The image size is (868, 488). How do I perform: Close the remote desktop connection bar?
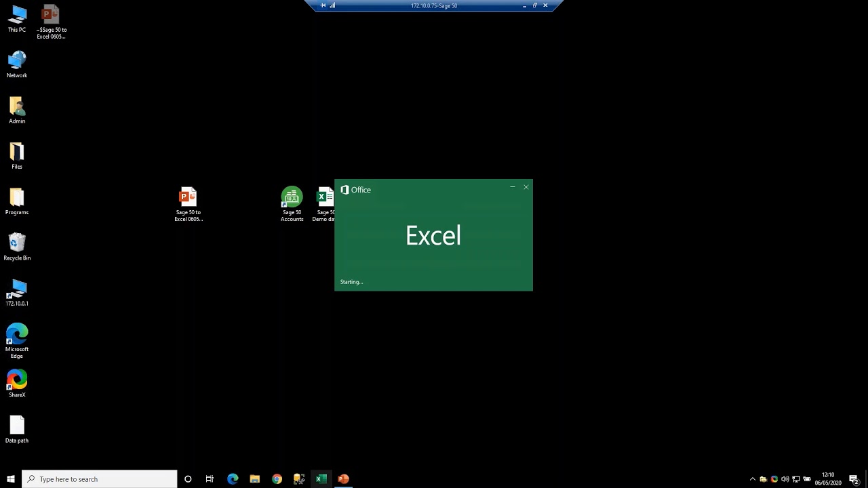pos(545,5)
